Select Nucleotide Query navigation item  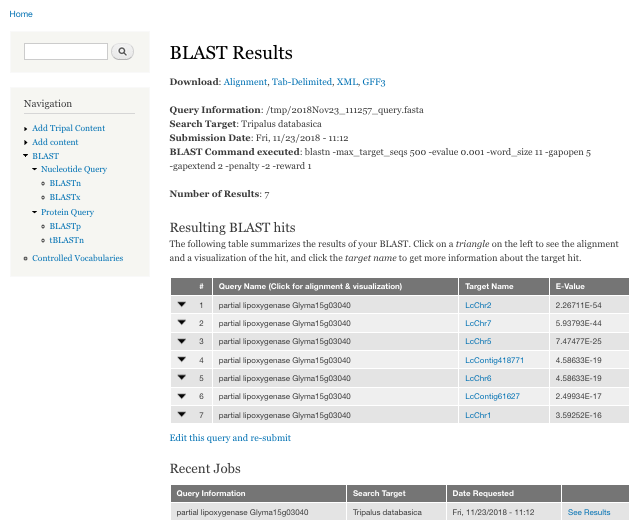[74, 169]
